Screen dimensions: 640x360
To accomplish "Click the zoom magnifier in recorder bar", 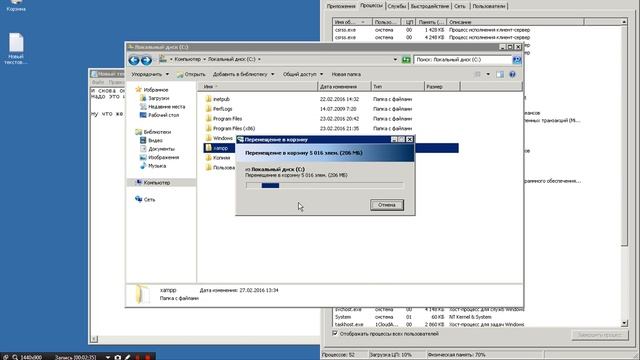I will coord(15,357).
